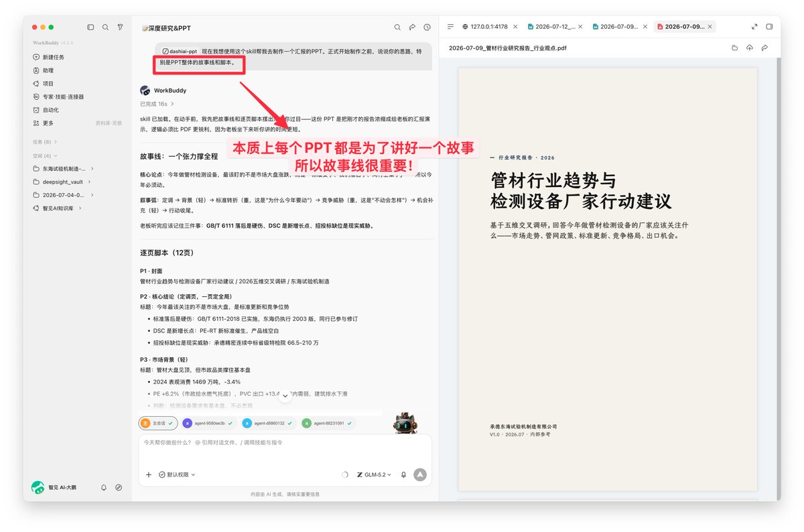804x532 pixels.
Task: Open chat history clock icon
Action: pyautogui.click(x=427, y=27)
